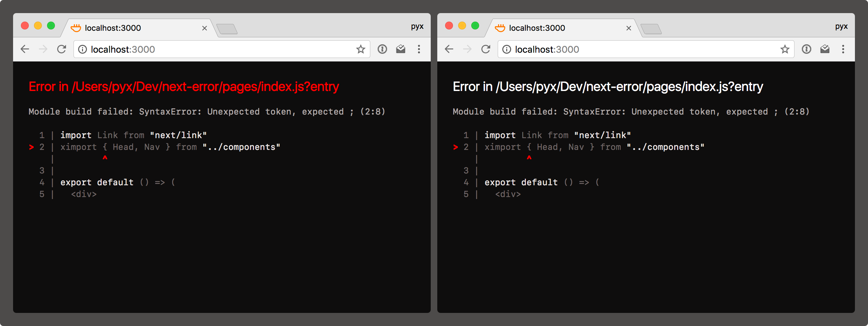Click back arrow in left browser window
The width and height of the screenshot is (868, 326).
click(25, 49)
